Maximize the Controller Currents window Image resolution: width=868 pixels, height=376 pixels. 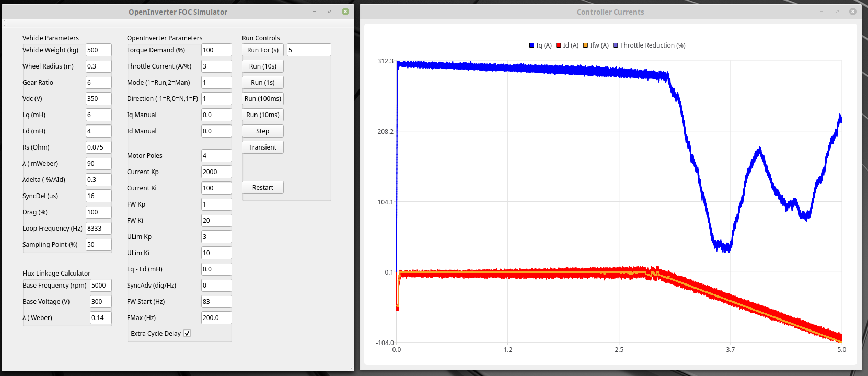(837, 12)
